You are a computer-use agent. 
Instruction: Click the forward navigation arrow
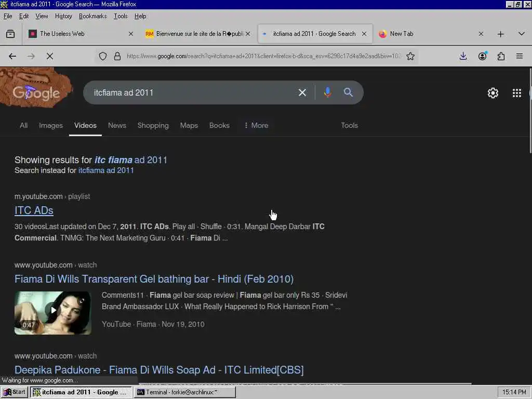[x=31, y=56]
